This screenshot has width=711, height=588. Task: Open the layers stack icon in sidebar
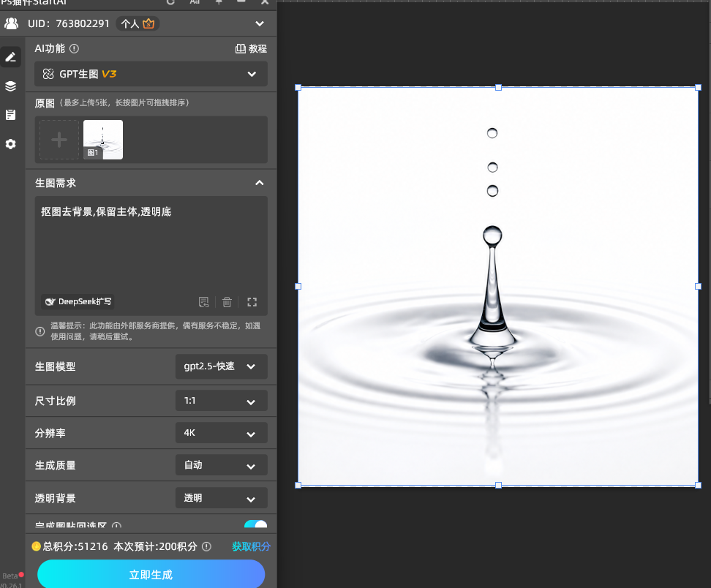[10, 86]
